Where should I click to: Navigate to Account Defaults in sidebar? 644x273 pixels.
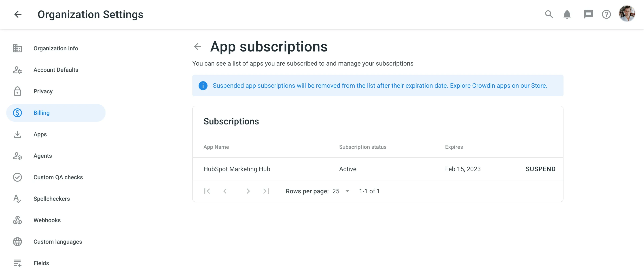(x=56, y=70)
